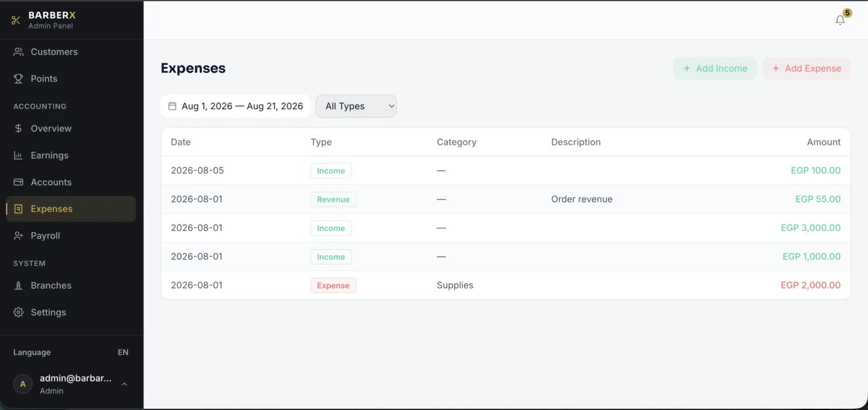868x410 pixels.
Task: Click the Revenue type badge
Action: tap(333, 200)
